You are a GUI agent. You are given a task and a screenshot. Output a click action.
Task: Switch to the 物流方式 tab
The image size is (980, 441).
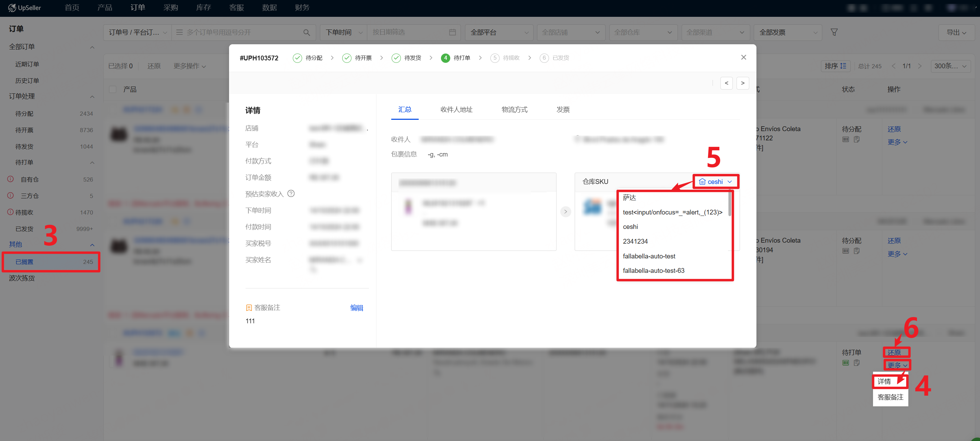[514, 110]
